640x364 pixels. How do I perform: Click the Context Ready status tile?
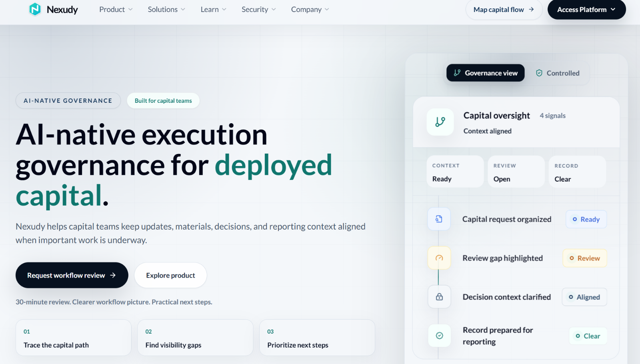[x=455, y=172]
